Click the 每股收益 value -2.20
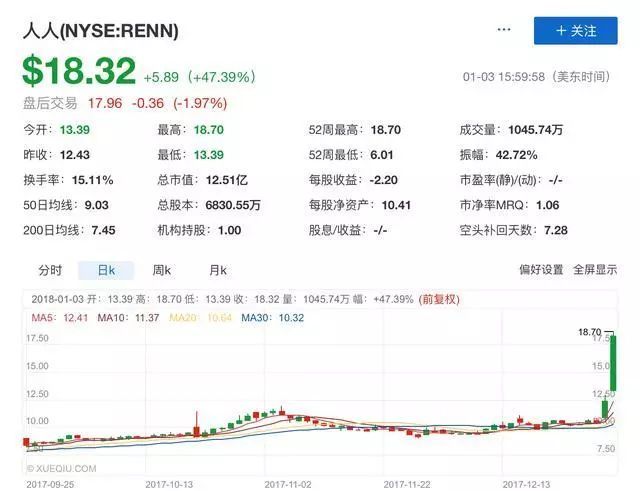Image resolution: width=640 pixels, height=491 pixels. [x=383, y=180]
